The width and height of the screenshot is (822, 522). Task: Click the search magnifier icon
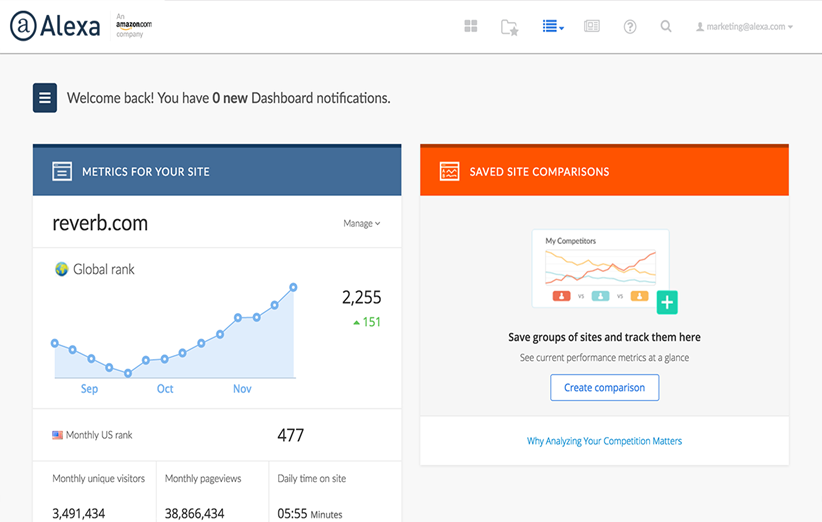[x=666, y=27]
